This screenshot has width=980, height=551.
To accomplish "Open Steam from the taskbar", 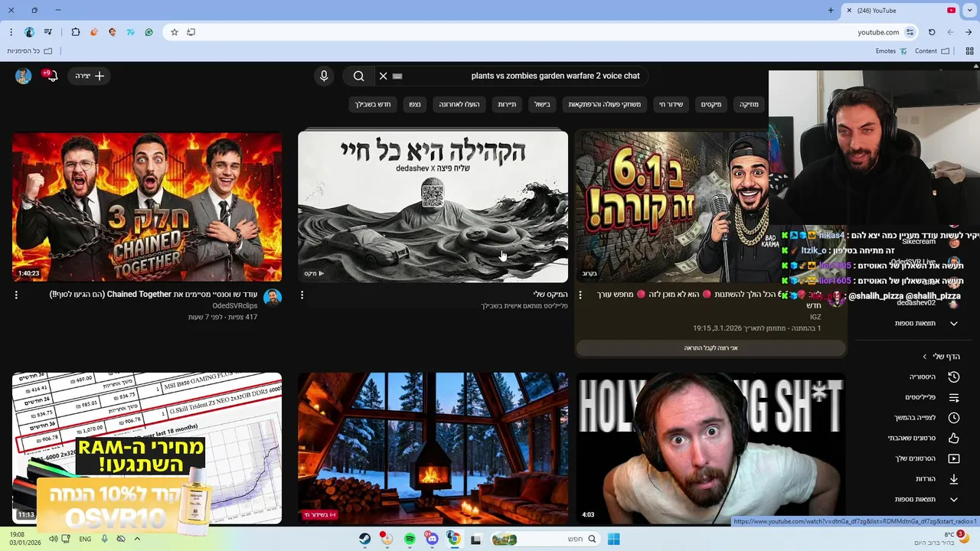I will [364, 539].
